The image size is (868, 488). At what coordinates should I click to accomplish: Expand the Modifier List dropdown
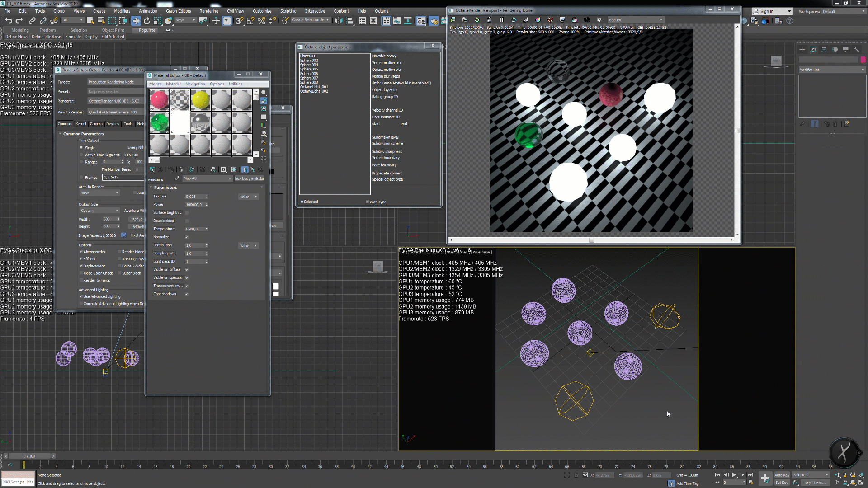[x=832, y=70]
